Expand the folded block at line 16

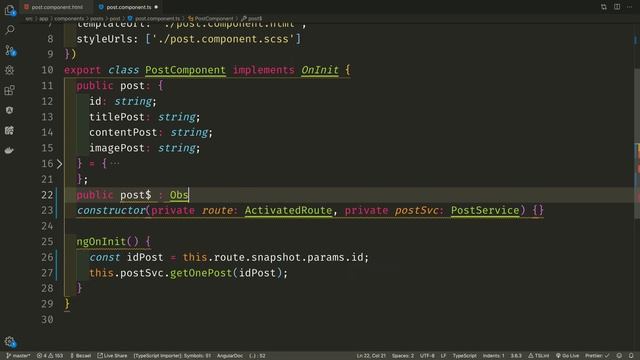click(59, 164)
